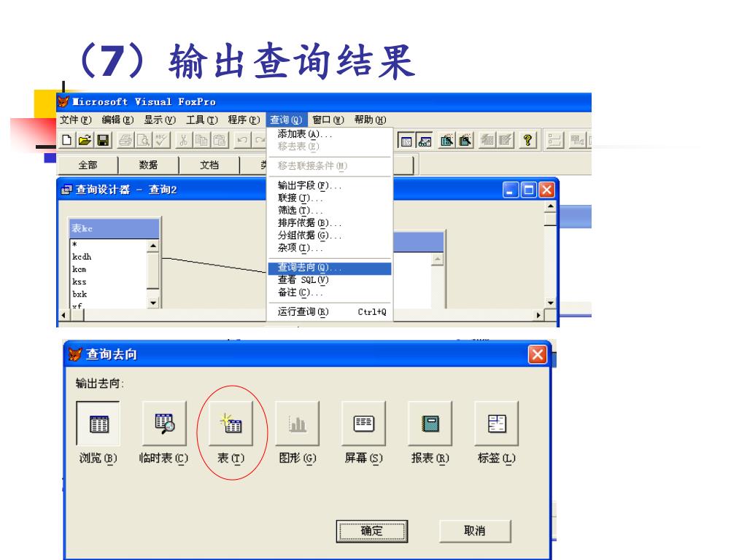Click the New file toolbar icon
Image resolution: width=747 pixels, height=560 pixels.
point(67,140)
